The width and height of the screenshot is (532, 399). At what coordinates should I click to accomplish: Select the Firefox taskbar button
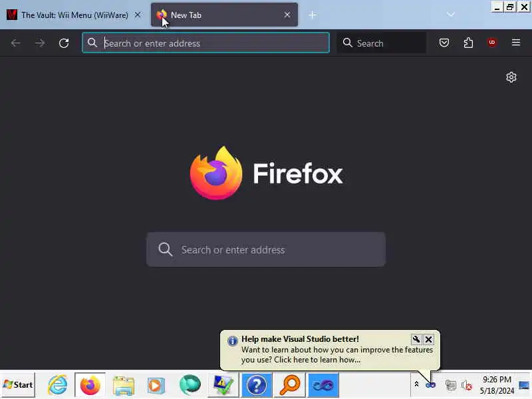pyautogui.click(x=90, y=385)
